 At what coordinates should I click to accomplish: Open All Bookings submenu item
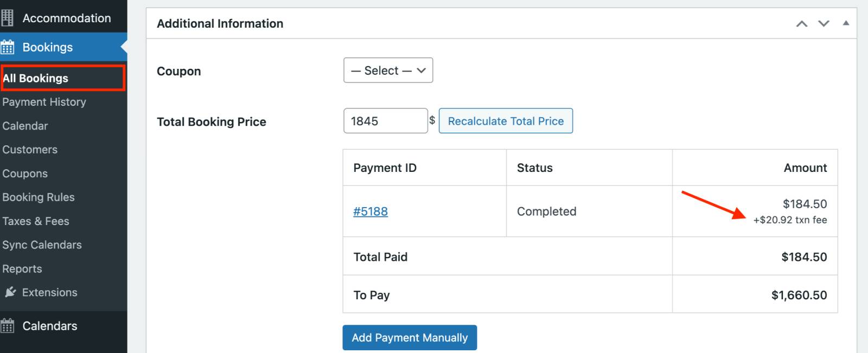36,78
